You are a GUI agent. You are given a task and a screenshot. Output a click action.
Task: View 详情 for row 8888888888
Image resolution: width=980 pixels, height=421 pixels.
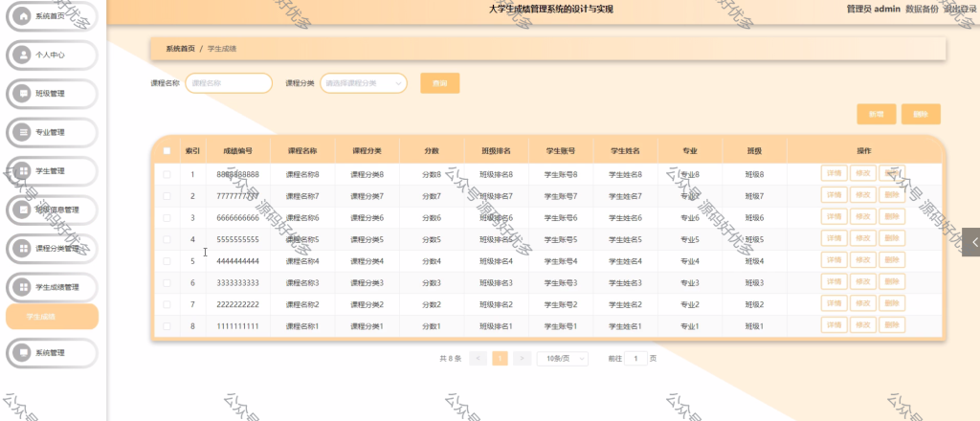834,173
